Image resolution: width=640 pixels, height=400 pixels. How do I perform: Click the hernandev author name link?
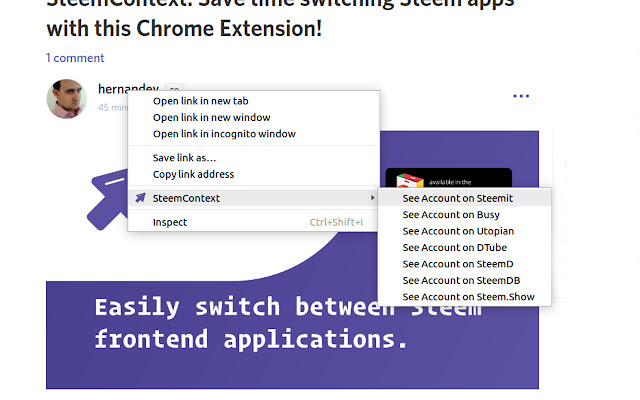coord(128,87)
